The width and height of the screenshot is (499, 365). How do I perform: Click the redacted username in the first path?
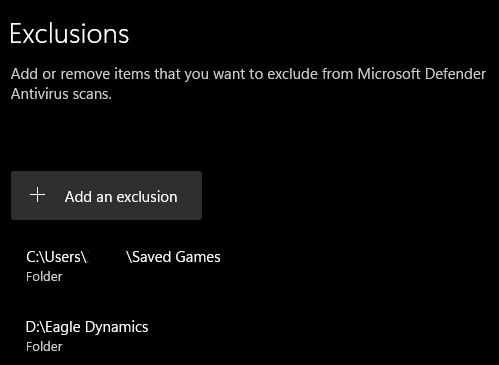tap(107, 257)
